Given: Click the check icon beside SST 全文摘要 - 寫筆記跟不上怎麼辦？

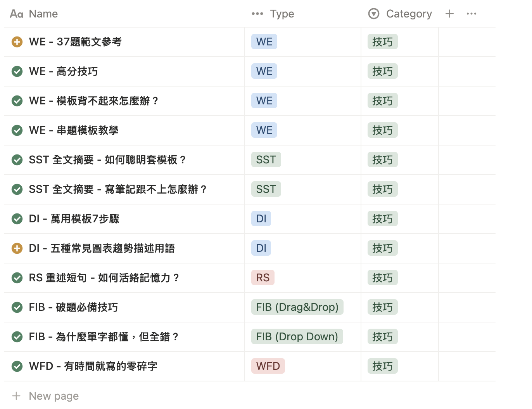Looking at the screenshot, I should 17,189.
